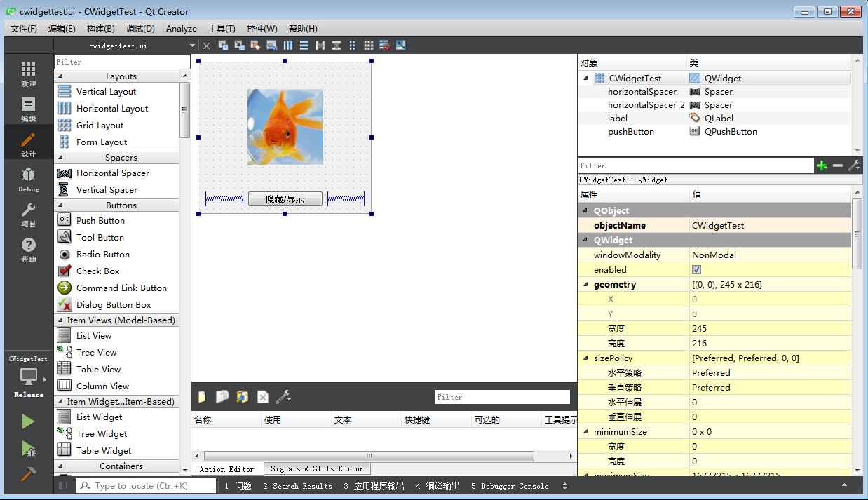Add a dynamic property with the green plus
The width and height of the screenshot is (868, 500).
(822, 165)
